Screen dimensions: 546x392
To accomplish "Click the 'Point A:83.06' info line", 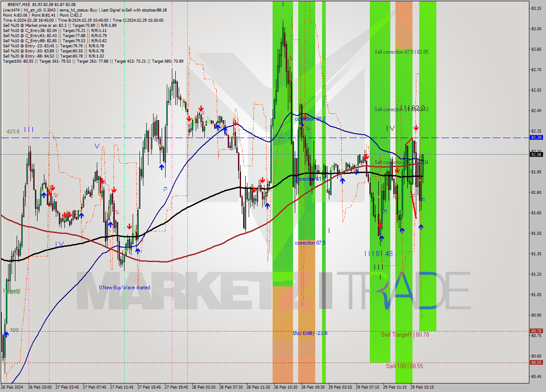I will [x=42, y=15].
